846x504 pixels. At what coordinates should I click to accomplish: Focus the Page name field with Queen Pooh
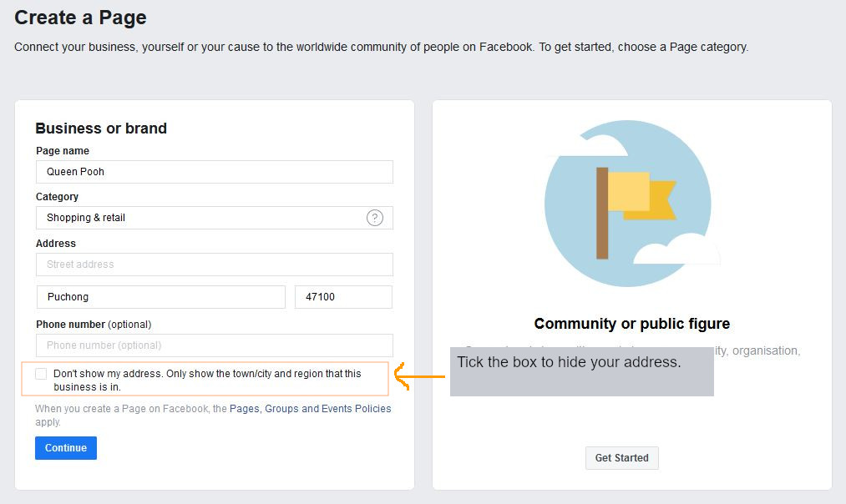point(214,172)
